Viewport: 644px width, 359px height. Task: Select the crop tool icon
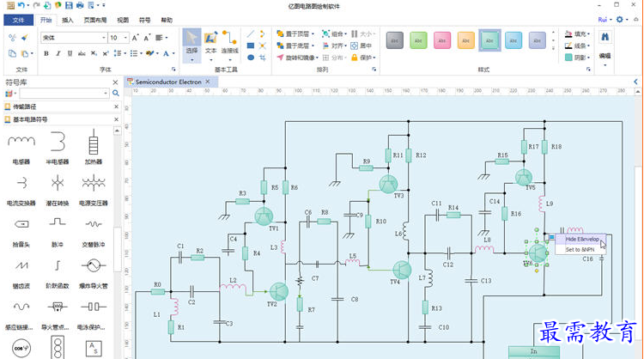click(x=263, y=58)
